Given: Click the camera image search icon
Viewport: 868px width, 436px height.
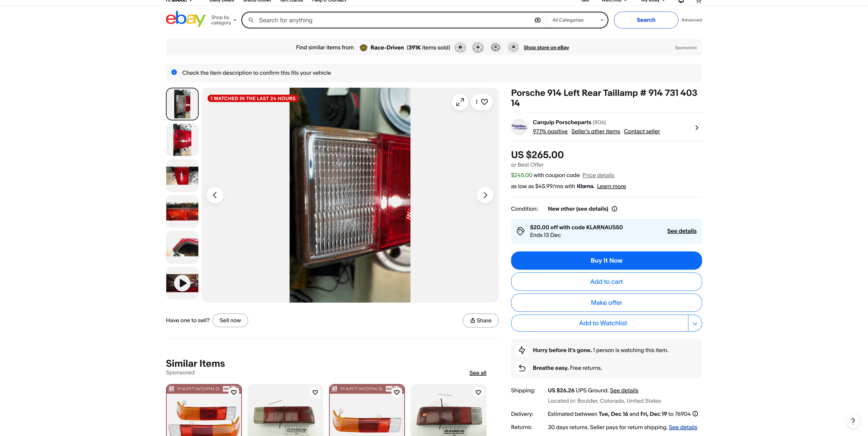Looking at the screenshot, I should (x=538, y=20).
